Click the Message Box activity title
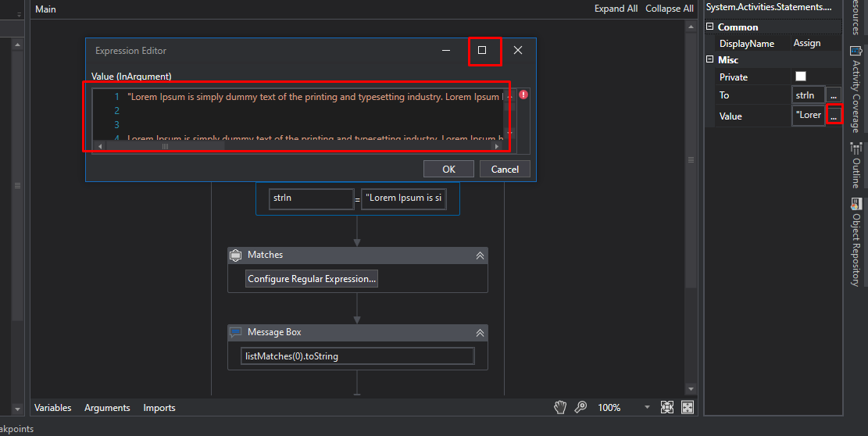The height and width of the screenshot is (436, 868). tap(274, 332)
